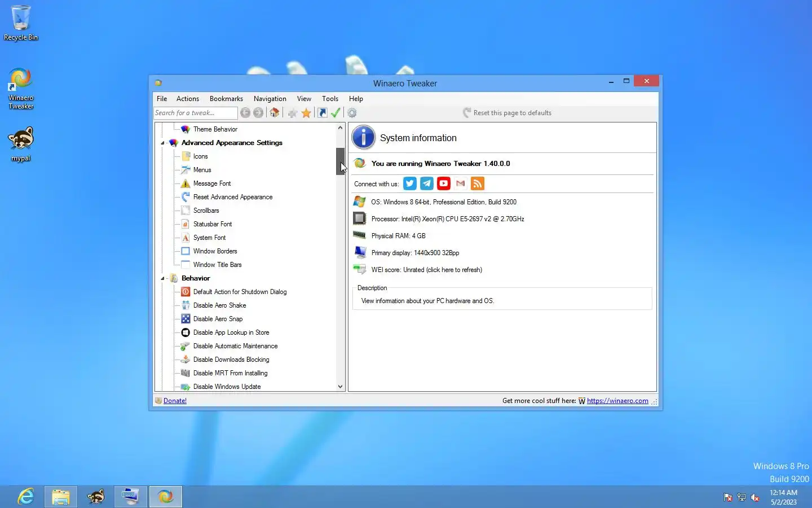Click the green checkmark toolbar icon
The image size is (812, 508).
click(x=336, y=113)
